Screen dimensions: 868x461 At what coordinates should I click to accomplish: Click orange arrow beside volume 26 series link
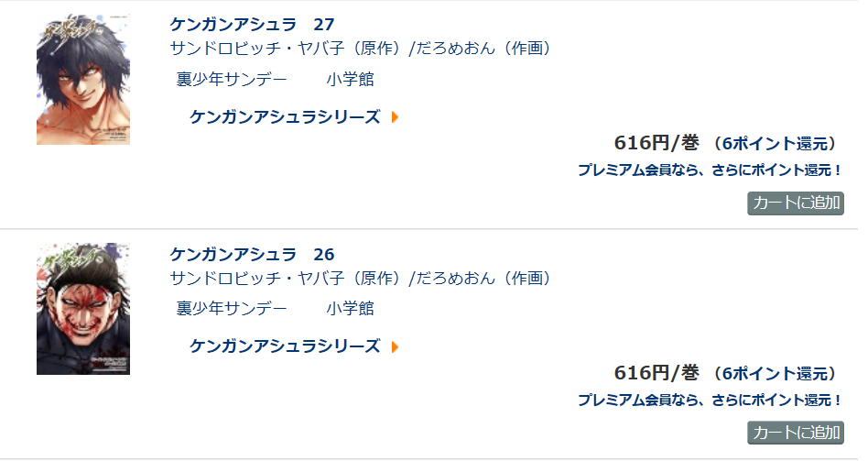coord(396,346)
